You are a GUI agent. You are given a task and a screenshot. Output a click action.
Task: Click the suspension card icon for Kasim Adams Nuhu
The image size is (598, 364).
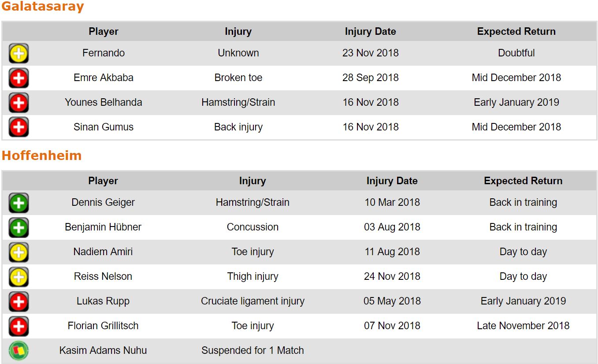(19, 351)
